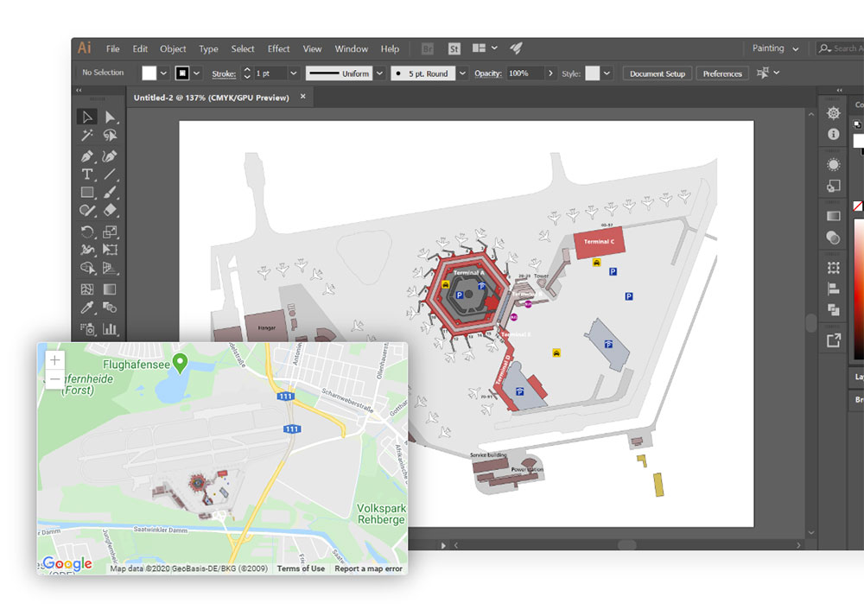Viewport: 864px width, 616px height.
Task: Open the Window menu
Action: coord(352,49)
